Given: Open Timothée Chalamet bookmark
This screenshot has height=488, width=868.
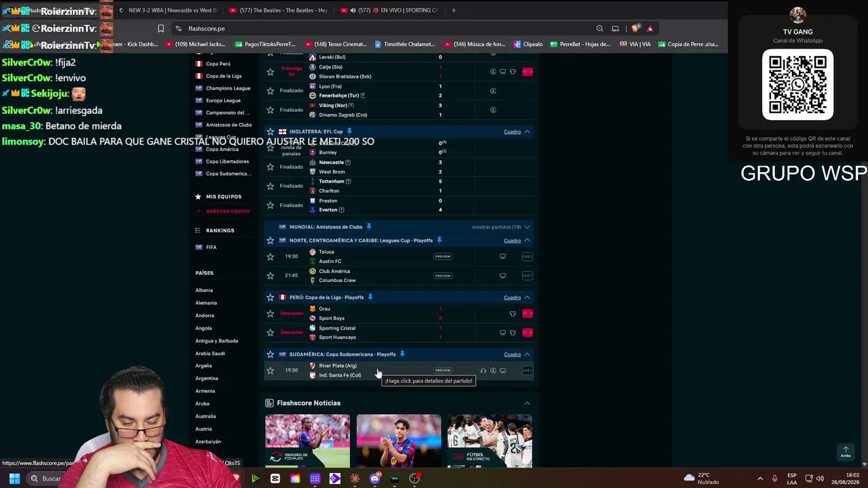Looking at the screenshot, I should point(405,44).
